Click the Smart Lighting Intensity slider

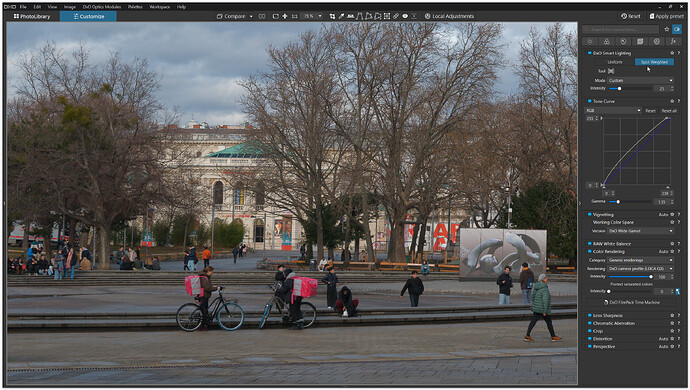click(x=631, y=88)
